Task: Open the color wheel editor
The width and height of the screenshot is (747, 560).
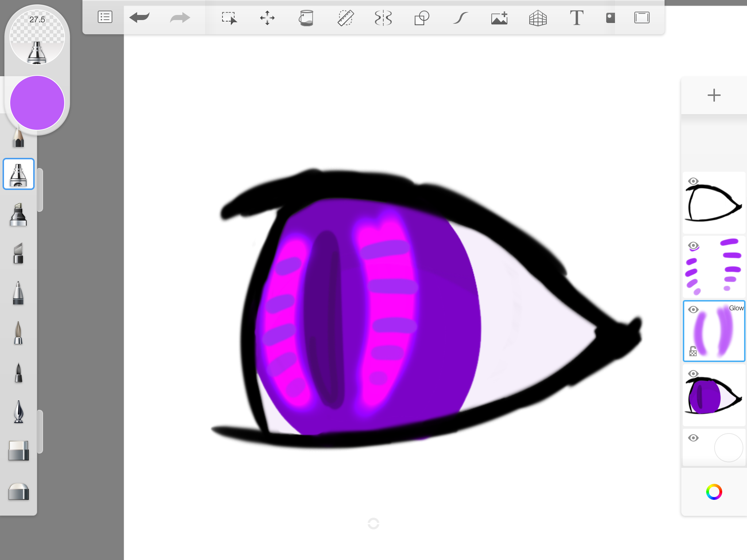Action: pyautogui.click(x=714, y=492)
